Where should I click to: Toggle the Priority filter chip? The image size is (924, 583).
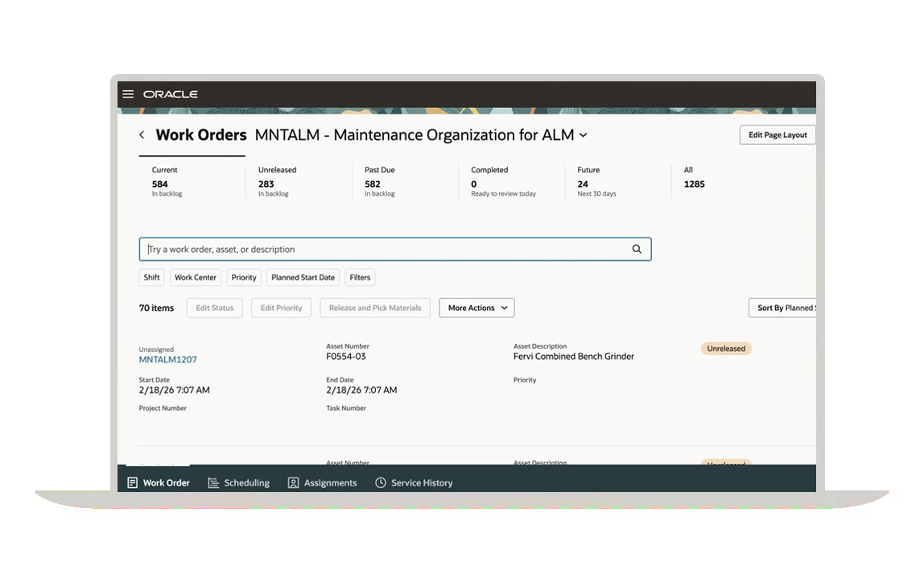[x=244, y=278]
